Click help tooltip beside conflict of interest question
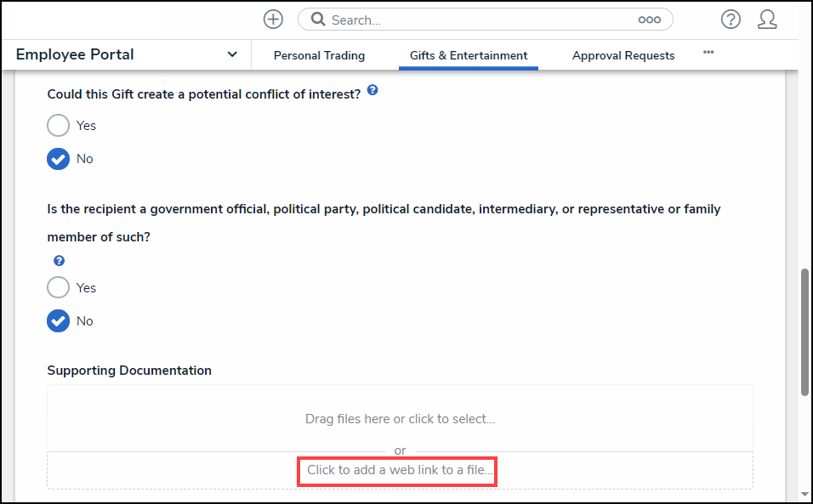813x504 pixels. pyautogui.click(x=372, y=90)
